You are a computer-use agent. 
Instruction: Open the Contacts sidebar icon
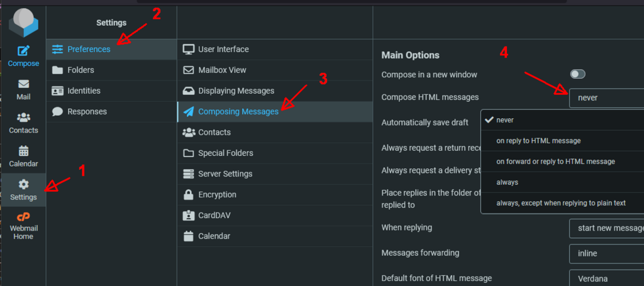coord(23,118)
